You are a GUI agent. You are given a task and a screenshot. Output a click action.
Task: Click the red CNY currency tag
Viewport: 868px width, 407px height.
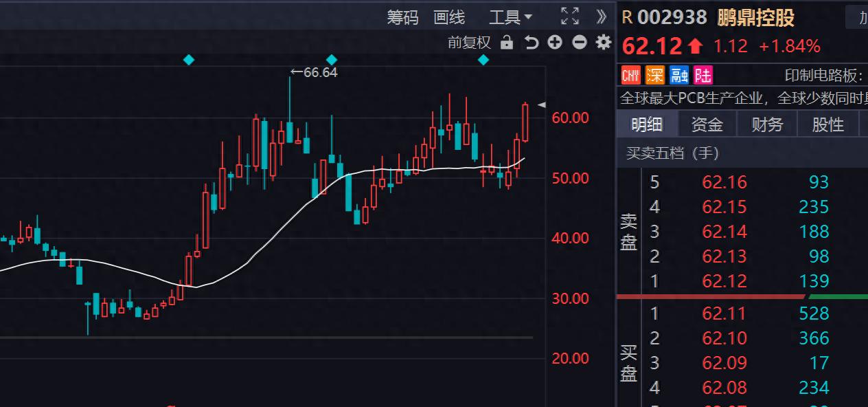pyautogui.click(x=630, y=75)
